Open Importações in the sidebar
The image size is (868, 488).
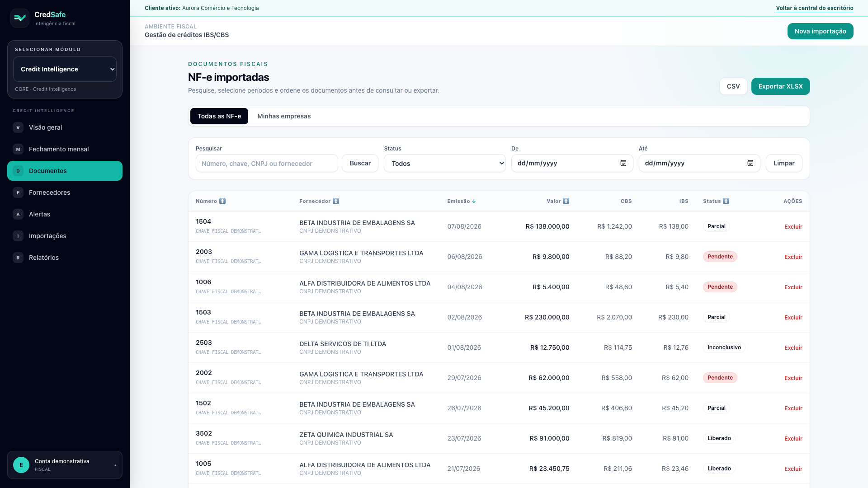tap(65, 236)
